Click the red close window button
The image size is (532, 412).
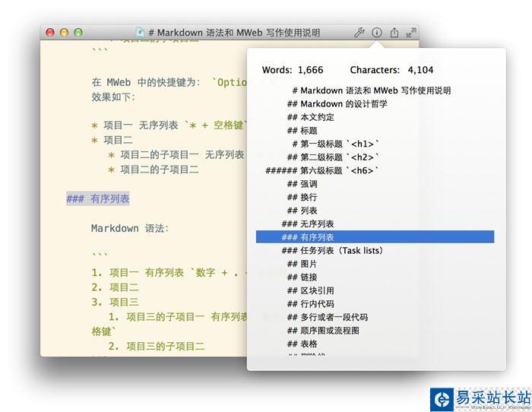coord(50,32)
